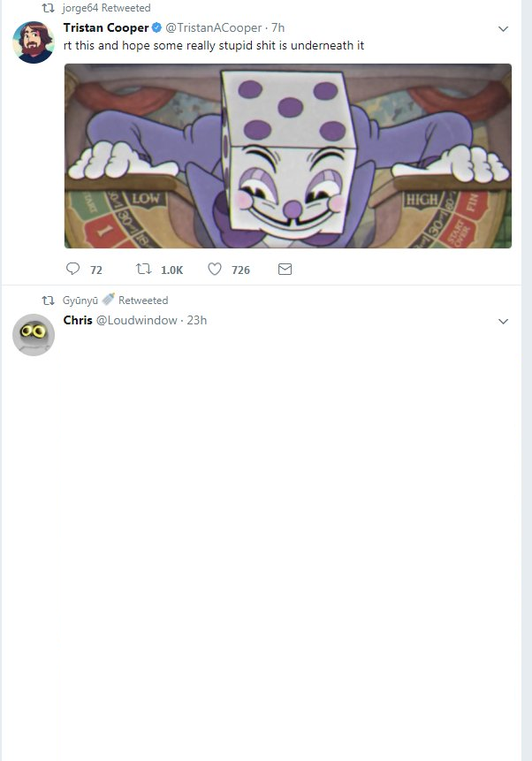Like the tweet with the heart icon
The image size is (532, 761).
click(215, 269)
